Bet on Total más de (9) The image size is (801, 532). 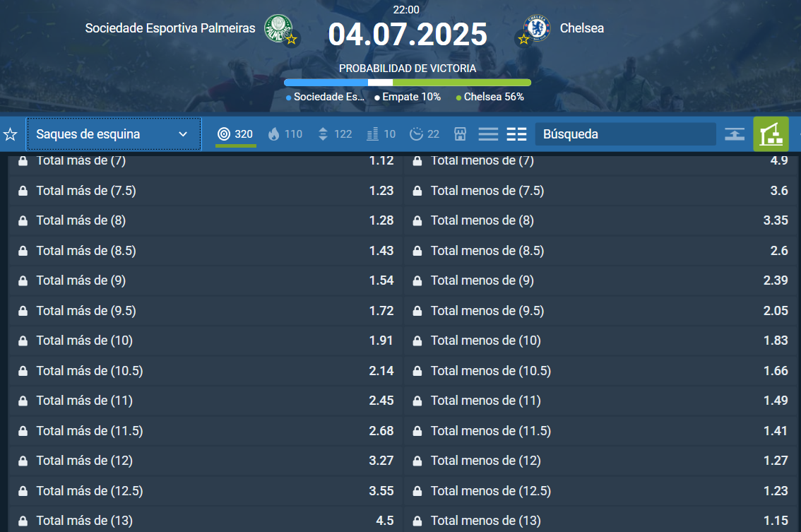click(x=206, y=280)
